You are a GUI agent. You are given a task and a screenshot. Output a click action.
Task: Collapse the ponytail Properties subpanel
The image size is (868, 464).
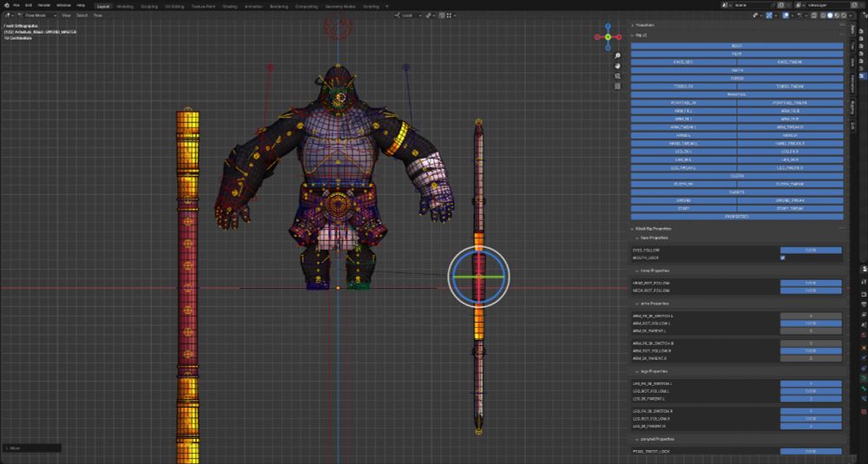point(657,439)
